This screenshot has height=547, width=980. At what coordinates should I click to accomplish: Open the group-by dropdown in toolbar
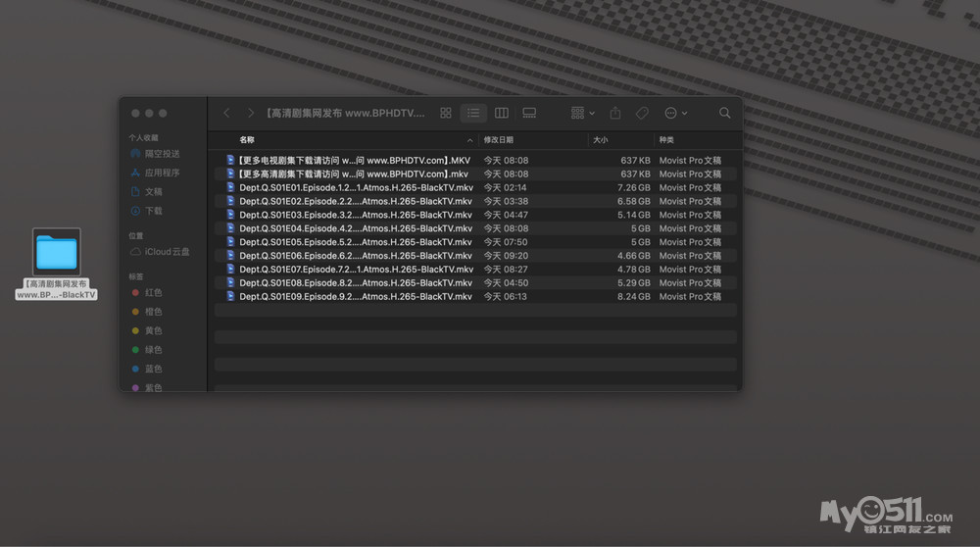tap(582, 114)
